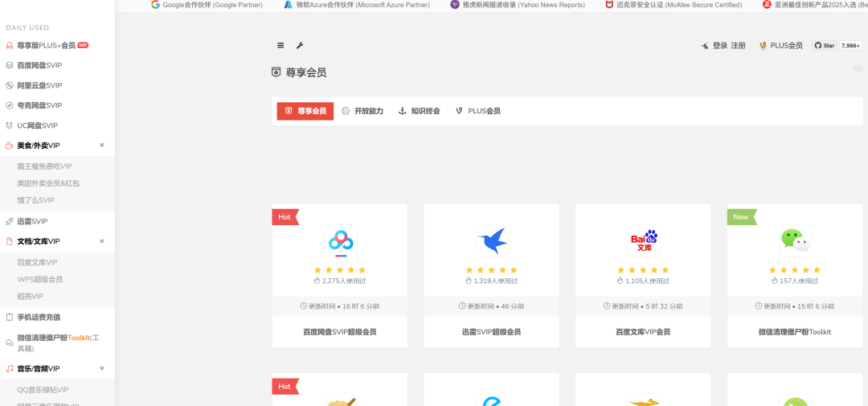Viewport: 868px width, 406px height.
Task: Click the 百度网盘 cloud logo icon
Action: tap(341, 240)
